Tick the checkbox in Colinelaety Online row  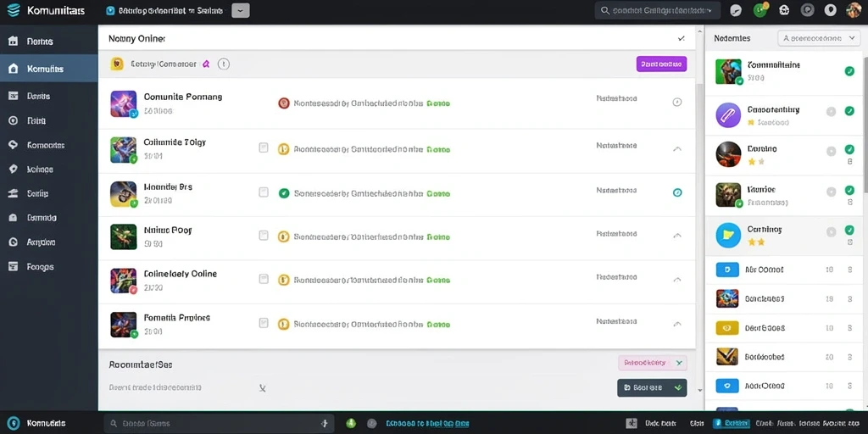(x=264, y=278)
